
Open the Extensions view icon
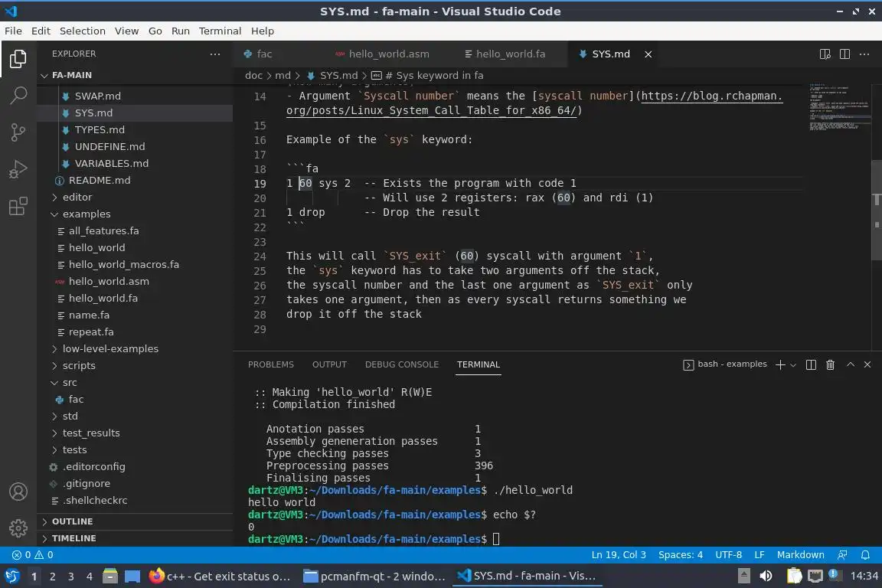[x=18, y=206]
